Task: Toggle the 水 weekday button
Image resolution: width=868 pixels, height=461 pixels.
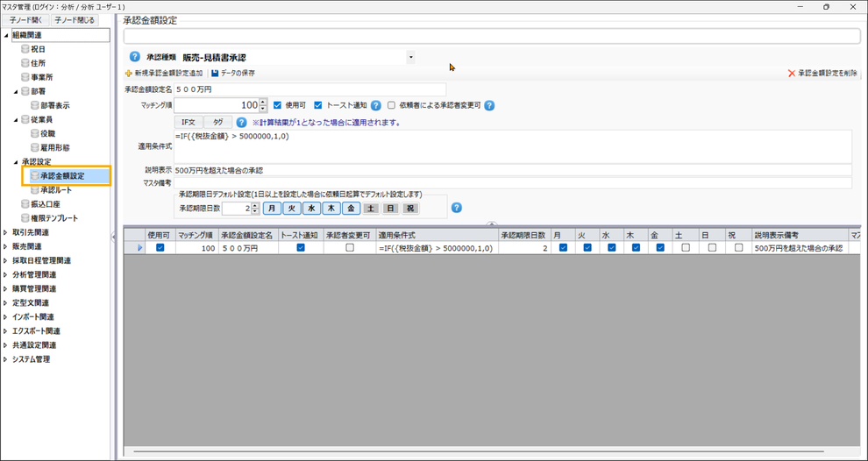Action: point(311,209)
